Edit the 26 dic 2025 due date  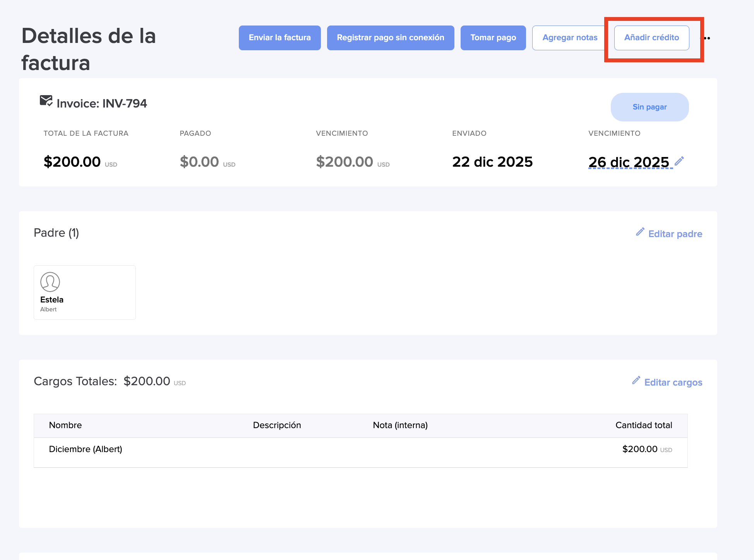coord(629,162)
